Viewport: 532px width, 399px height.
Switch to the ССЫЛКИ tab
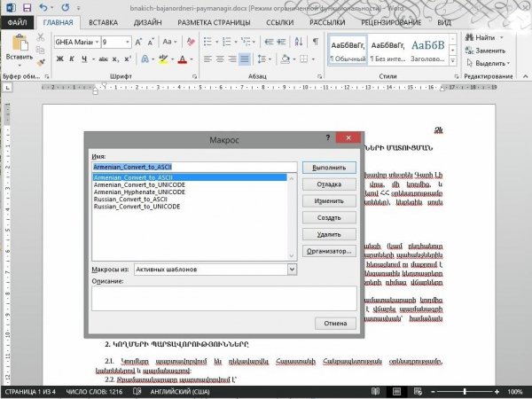(280, 23)
